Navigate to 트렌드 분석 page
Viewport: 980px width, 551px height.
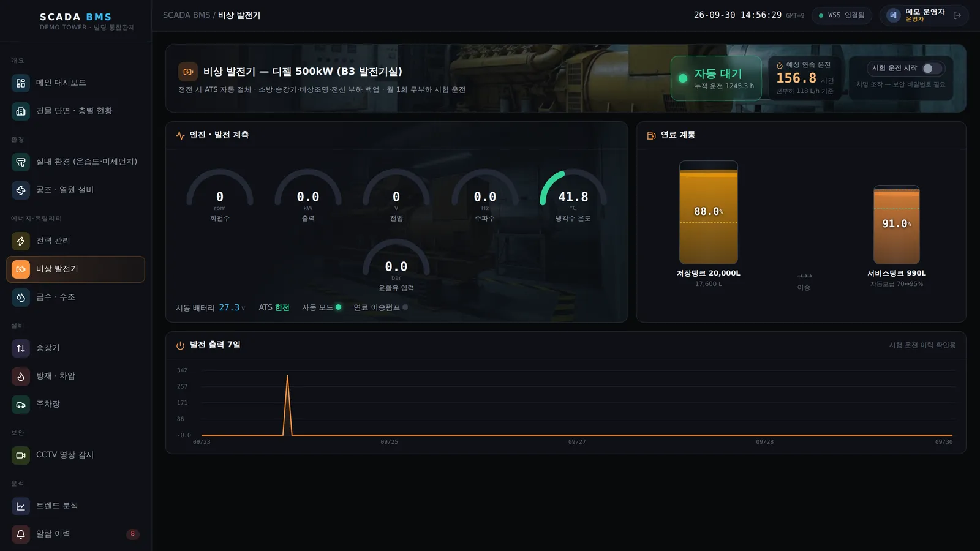pos(75,506)
